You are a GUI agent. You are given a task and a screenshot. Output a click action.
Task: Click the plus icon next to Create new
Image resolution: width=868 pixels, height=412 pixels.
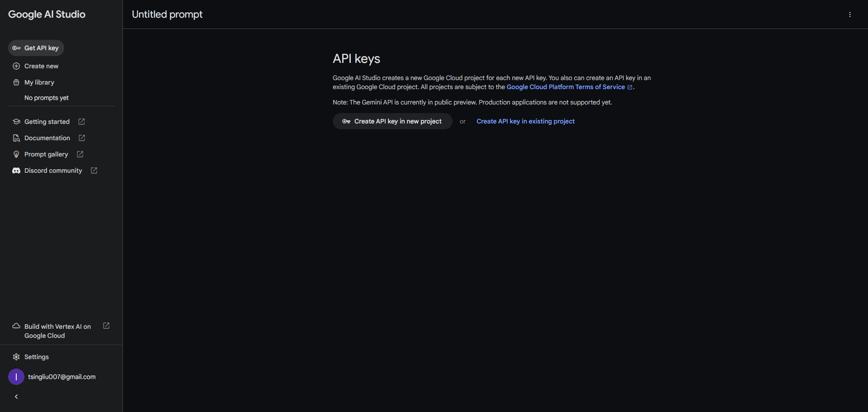click(16, 66)
